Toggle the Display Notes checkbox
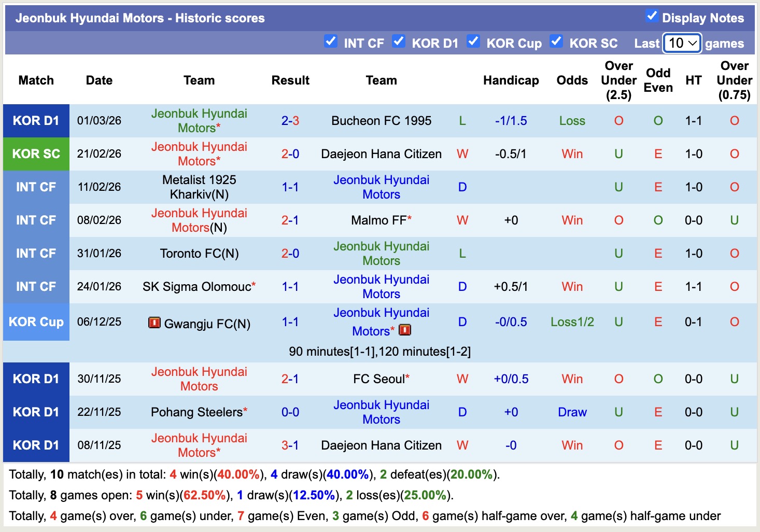Image resolution: width=760 pixels, height=532 pixels. click(x=651, y=16)
